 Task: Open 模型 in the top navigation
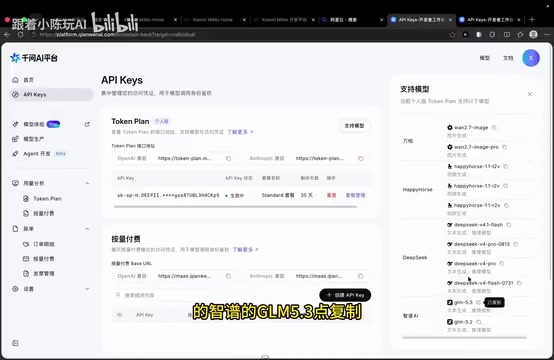484,58
